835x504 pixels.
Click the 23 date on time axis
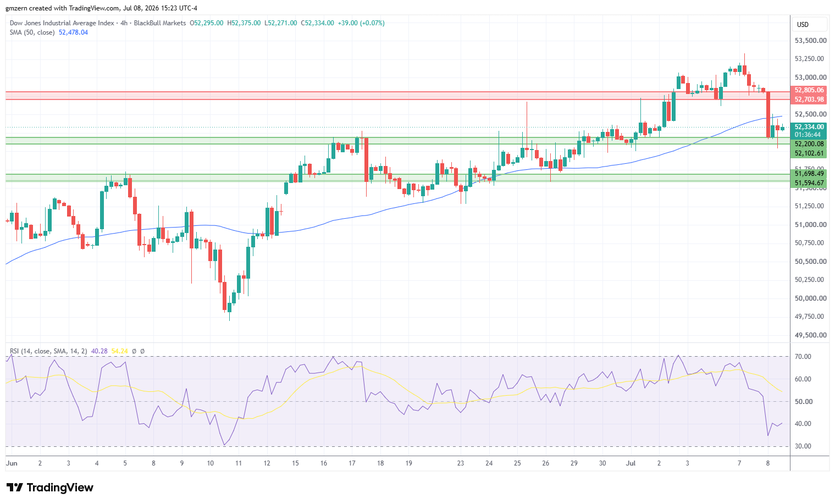[x=461, y=463]
